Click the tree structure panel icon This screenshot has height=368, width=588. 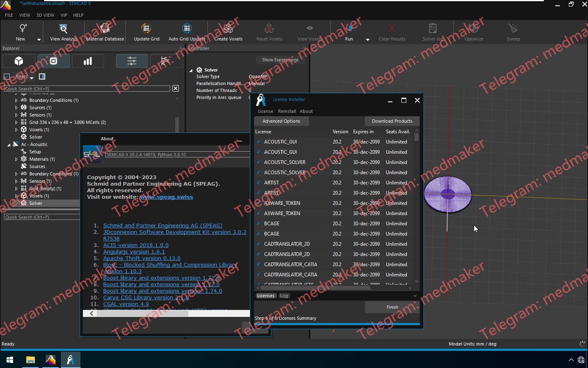coord(165,61)
